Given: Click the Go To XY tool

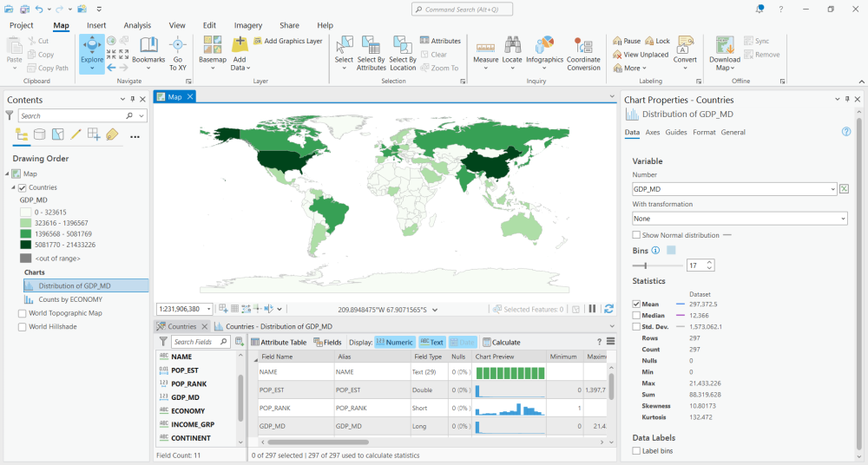Looking at the screenshot, I should click(x=178, y=54).
